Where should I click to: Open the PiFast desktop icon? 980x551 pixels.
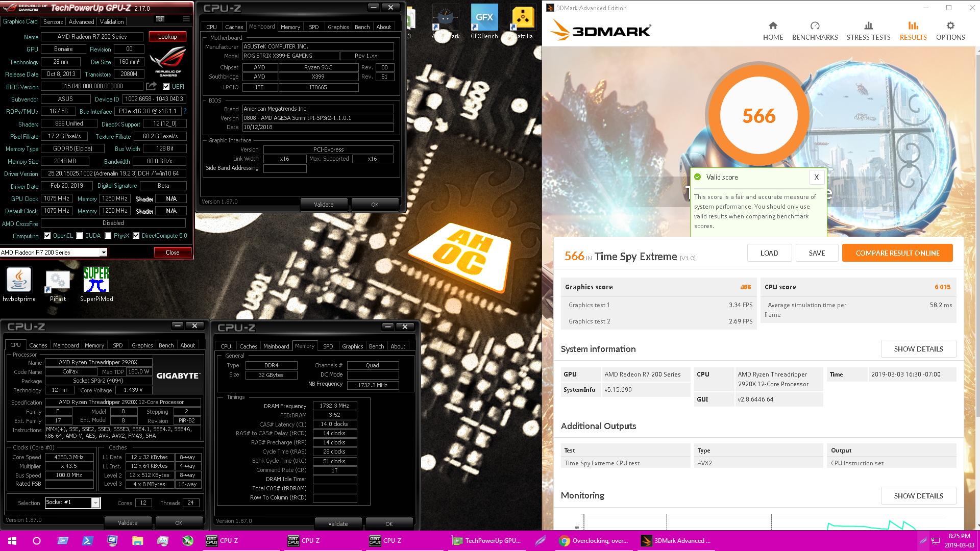(x=58, y=285)
